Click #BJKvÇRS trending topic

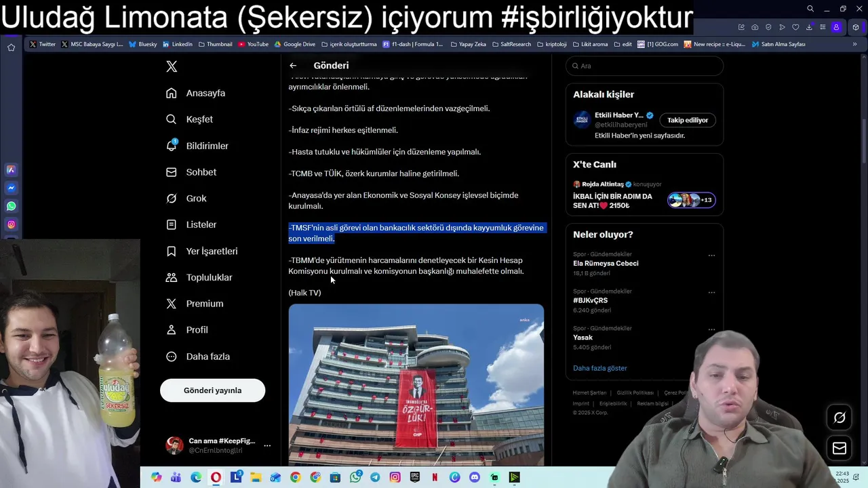(x=590, y=300)
